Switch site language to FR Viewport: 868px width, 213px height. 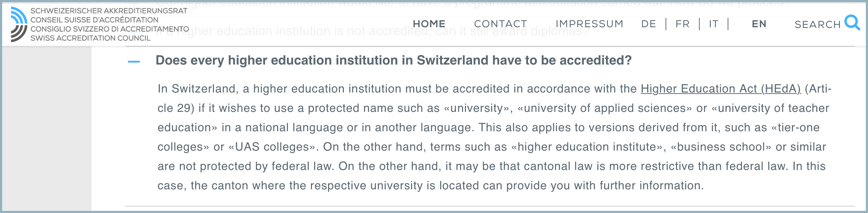(682, 24)
